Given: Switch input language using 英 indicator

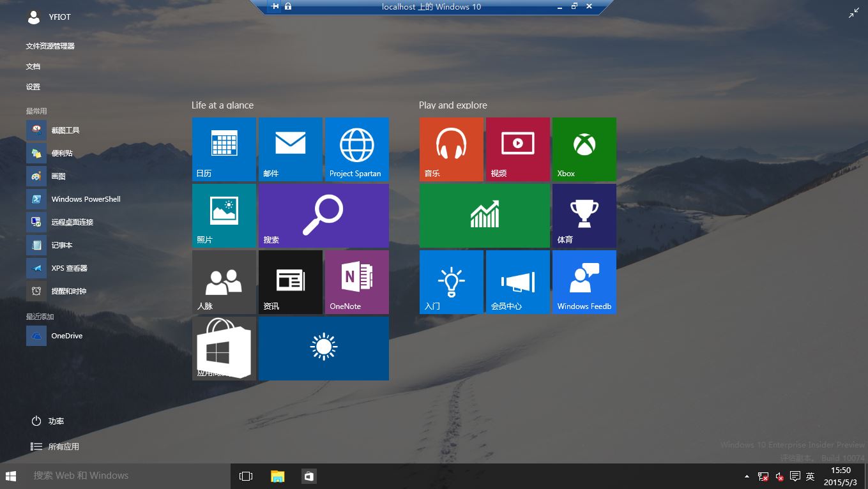Looking at the screenshot, I should pos(810,476).
